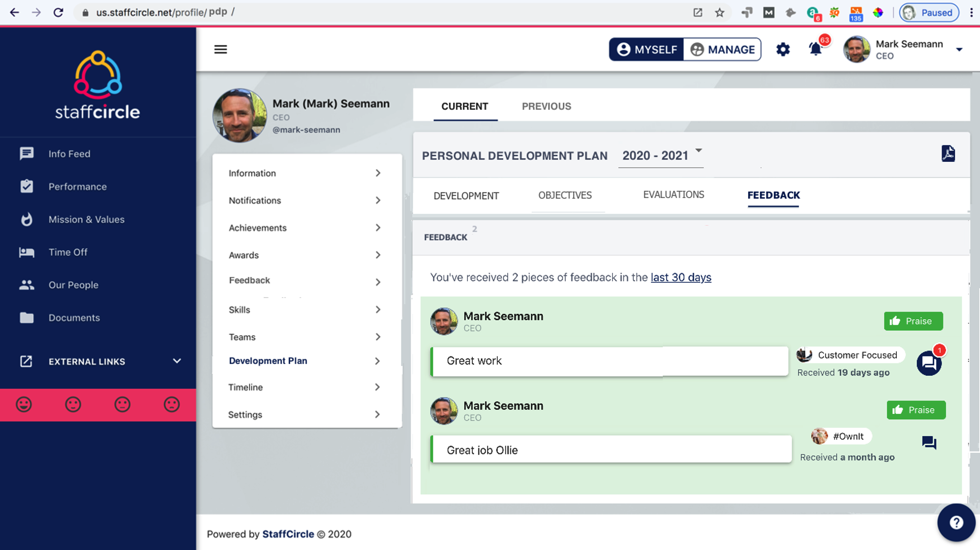
Task: Click the staffcircle logo
Action: 98,85
